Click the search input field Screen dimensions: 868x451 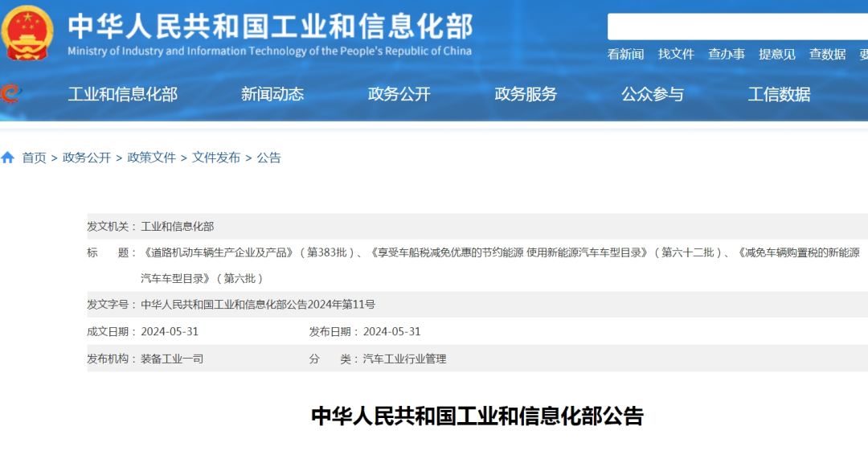point(737,27)
